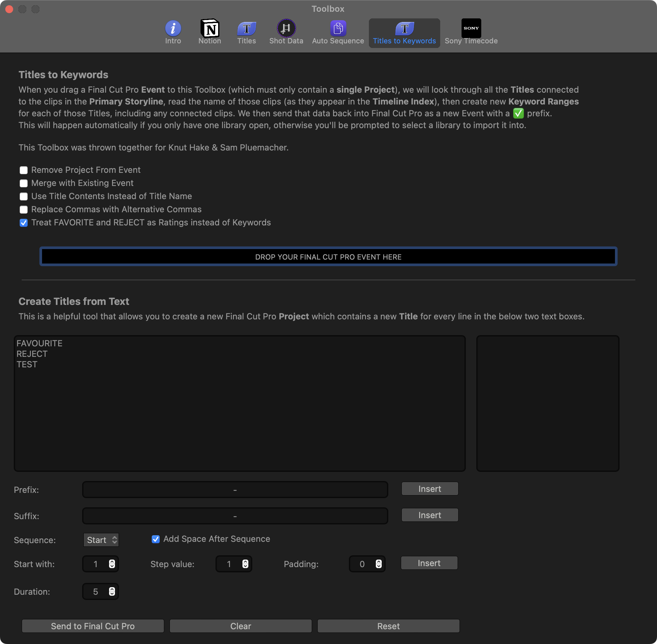Viewport: 657px width, 644px height.
Task: Click the Insert button beside Prefix
Action: click(x=429, y=489)
